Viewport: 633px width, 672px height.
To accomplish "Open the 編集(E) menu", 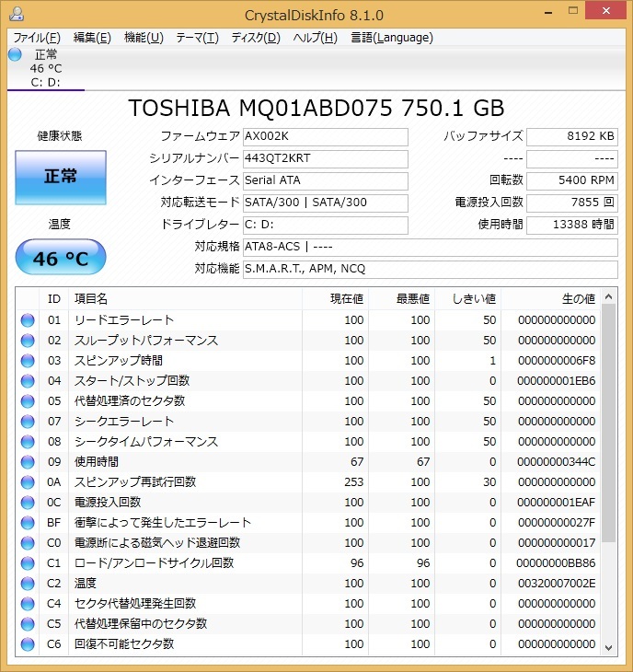I will [x=92, y=38].
